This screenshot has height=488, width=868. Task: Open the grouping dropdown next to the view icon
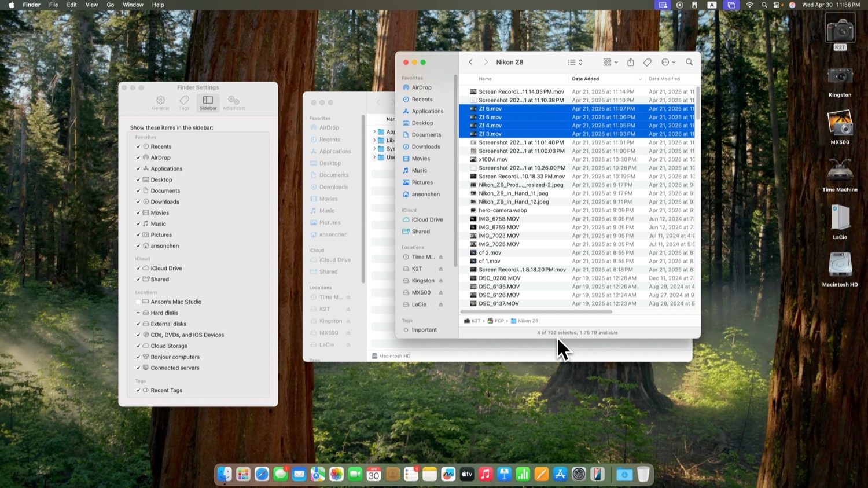coord(610,62)
